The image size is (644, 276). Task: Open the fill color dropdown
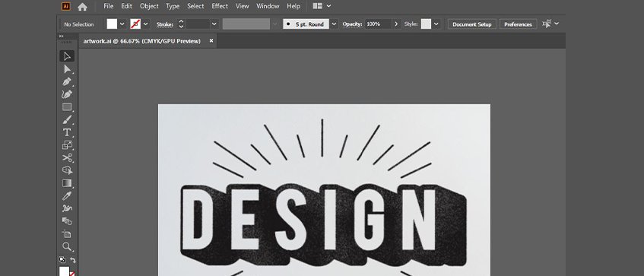pos(122,24)
